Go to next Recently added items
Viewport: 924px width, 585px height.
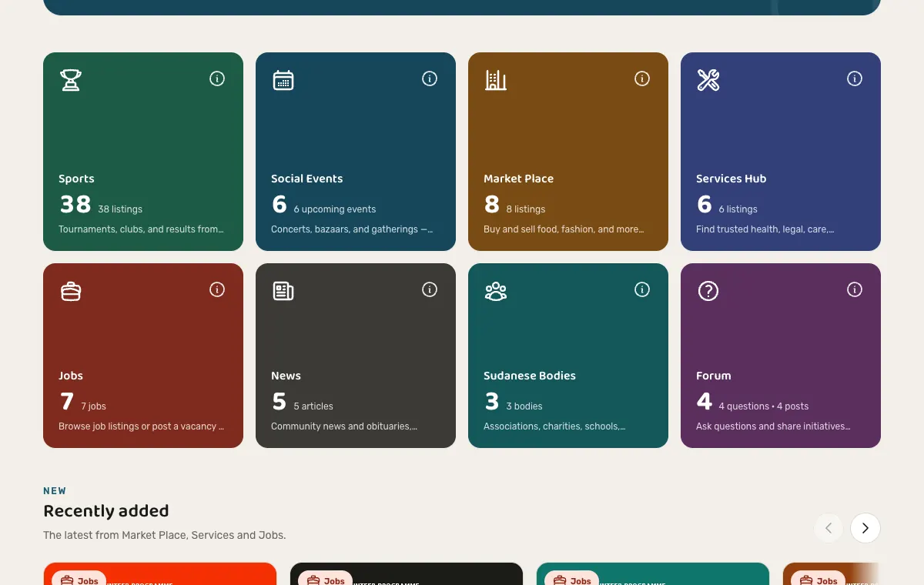click(865, 528)
